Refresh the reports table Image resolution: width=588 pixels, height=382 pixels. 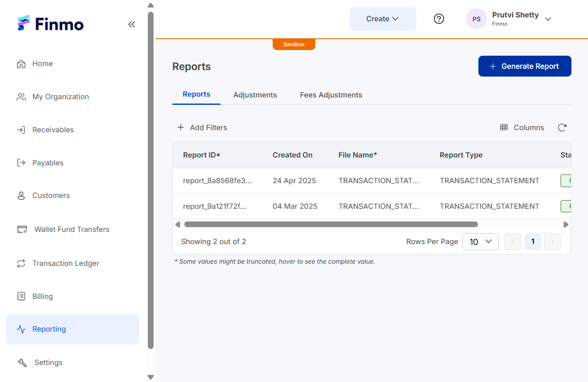pos(562,127)
